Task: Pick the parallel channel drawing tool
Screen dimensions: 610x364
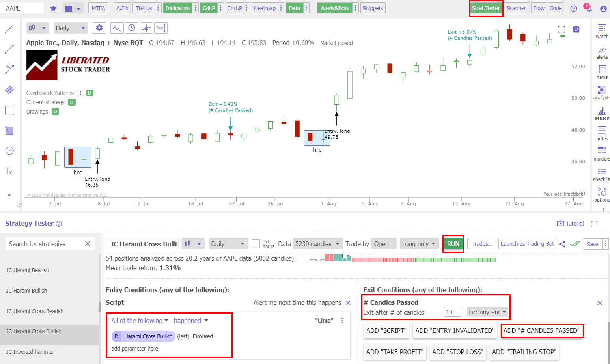Action: coord(9,90)
